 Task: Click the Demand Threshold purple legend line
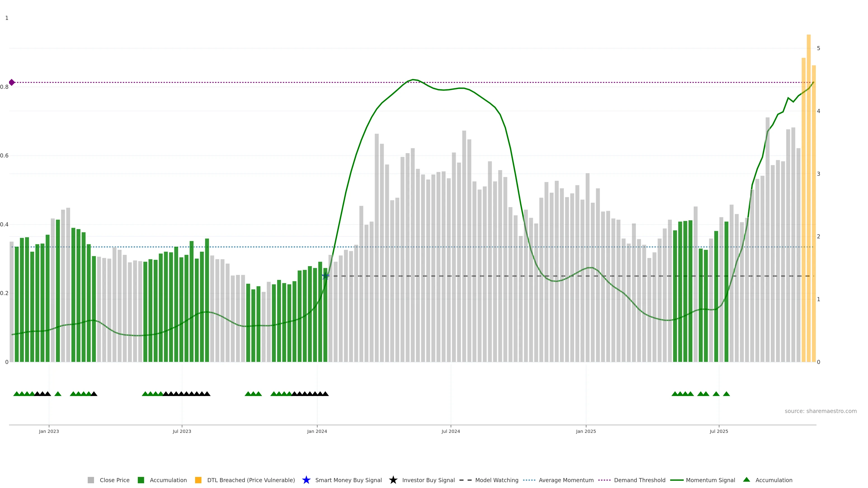(604, 480)
